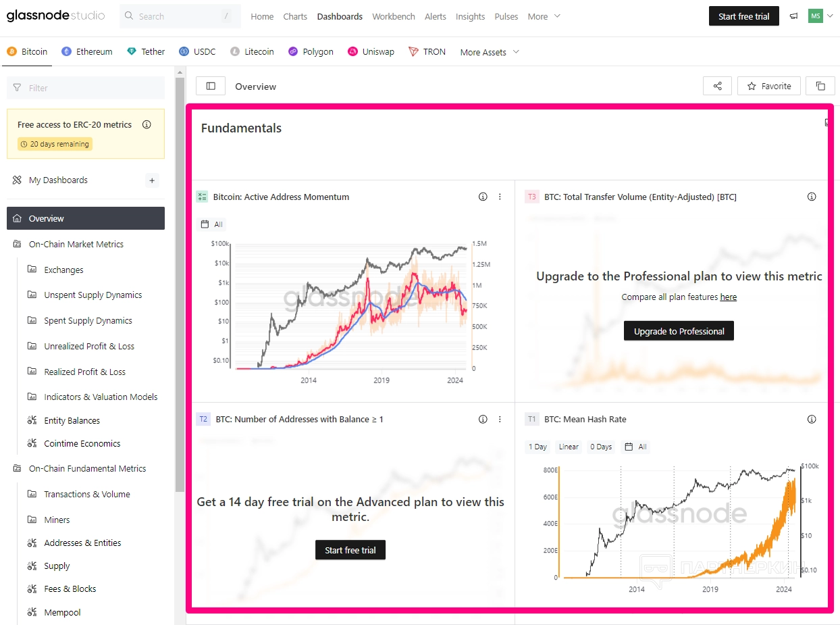Click the ERC-20 metrics info icon

point(147,125)
